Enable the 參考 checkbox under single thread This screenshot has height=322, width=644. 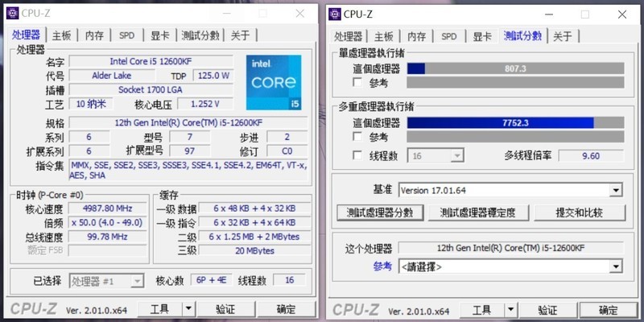[x=357, y=82]
